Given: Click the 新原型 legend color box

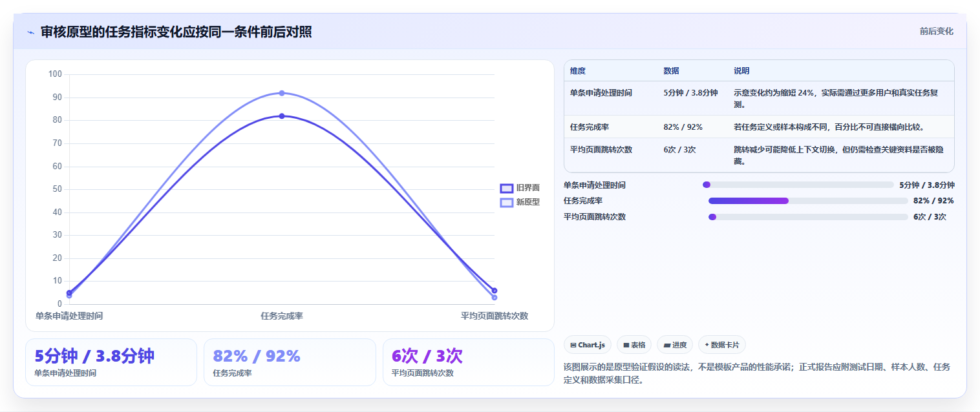Looking at the screenshot, I should tap(507, 202).
